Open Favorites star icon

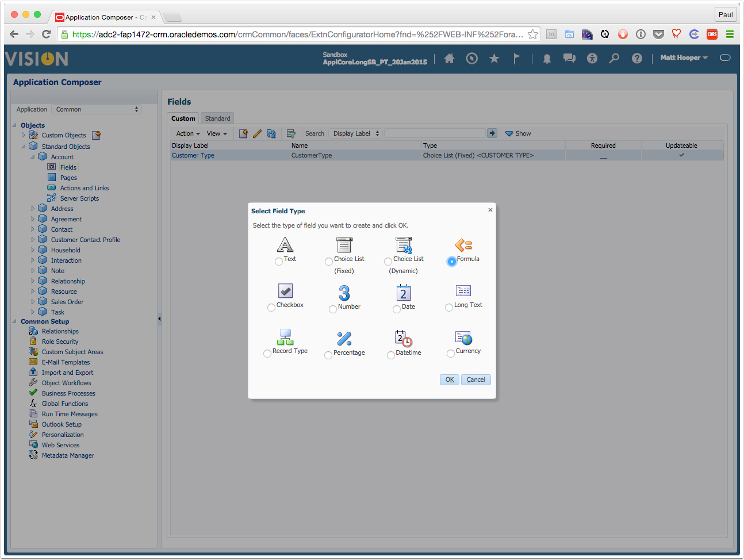pos(494,58)
